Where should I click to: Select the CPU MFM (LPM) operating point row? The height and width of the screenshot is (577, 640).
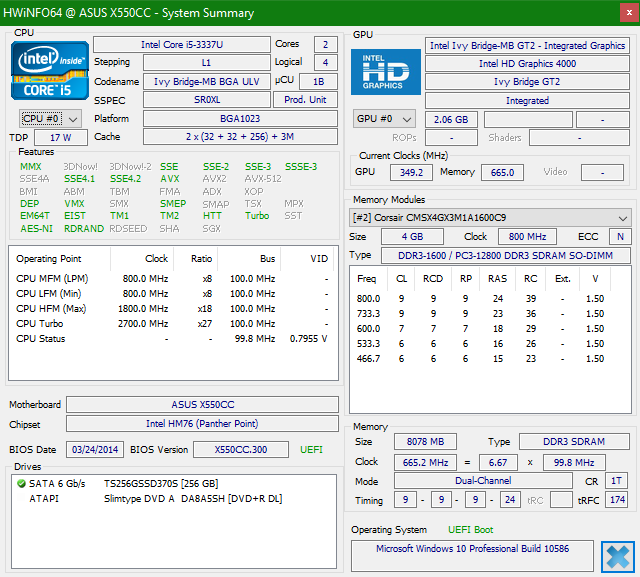pyautogui.click(x=173, y=279)
